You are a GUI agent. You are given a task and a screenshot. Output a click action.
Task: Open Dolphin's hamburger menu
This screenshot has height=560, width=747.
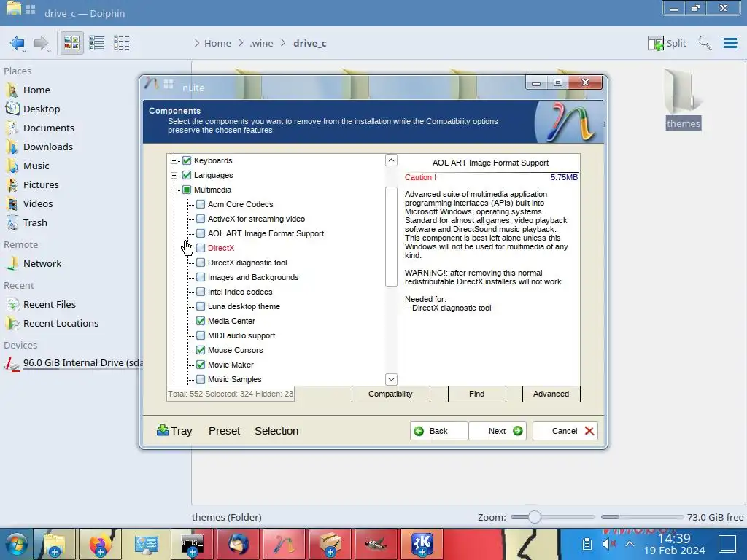[729, 43]
